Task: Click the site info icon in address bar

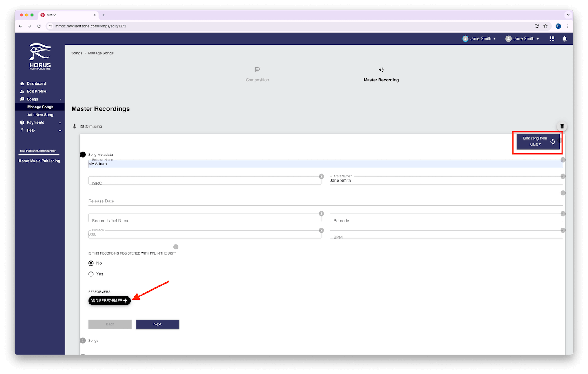Action: (x=50, y=26)
